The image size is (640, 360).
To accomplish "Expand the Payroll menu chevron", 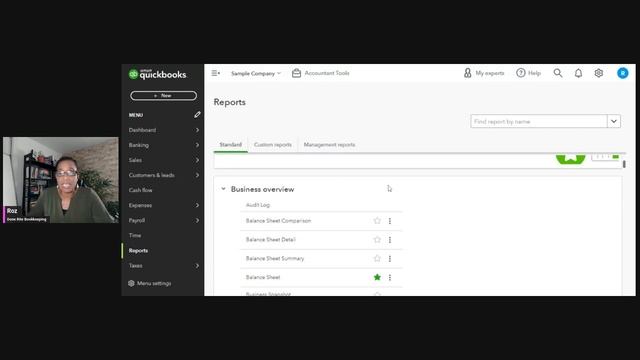I will (x=197, y=220).
